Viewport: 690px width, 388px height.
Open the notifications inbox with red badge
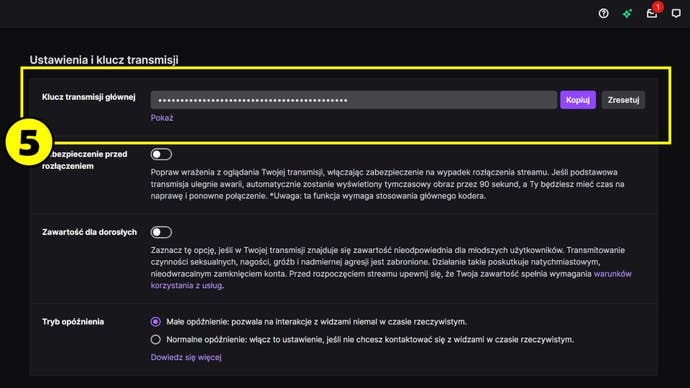tap(653, 12)
